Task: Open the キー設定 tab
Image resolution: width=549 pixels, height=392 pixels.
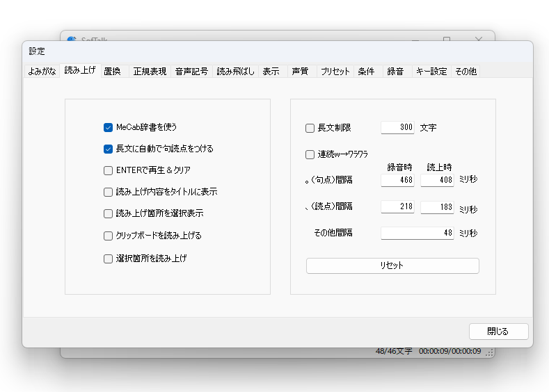Action: pyautogui.click(x=431, y=72)
